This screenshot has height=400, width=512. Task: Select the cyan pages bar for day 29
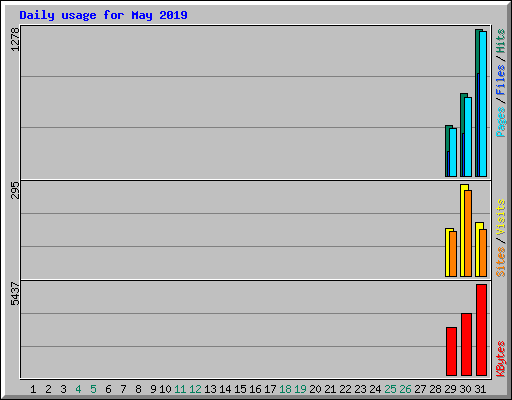coord(453,152)
